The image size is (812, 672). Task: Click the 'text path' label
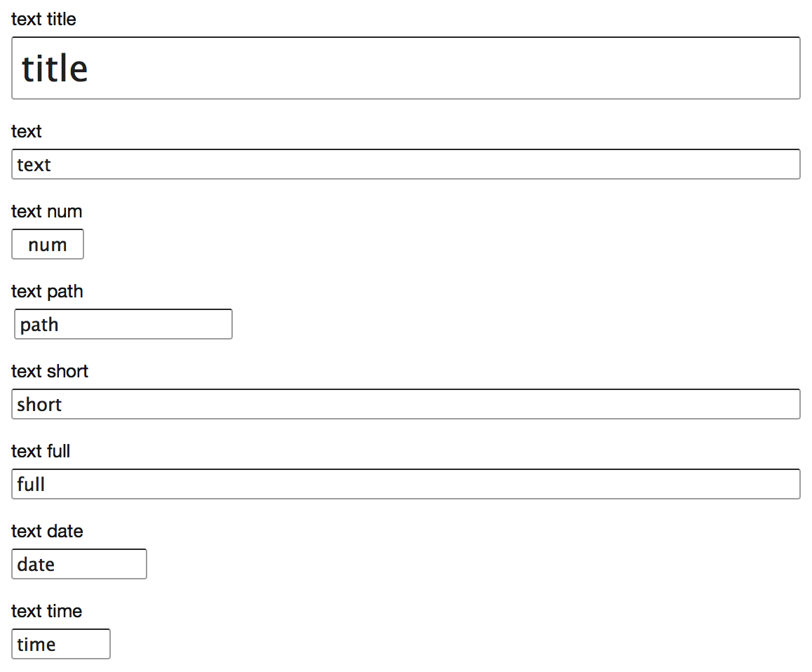pyautogui.click(x=47, y=291)
